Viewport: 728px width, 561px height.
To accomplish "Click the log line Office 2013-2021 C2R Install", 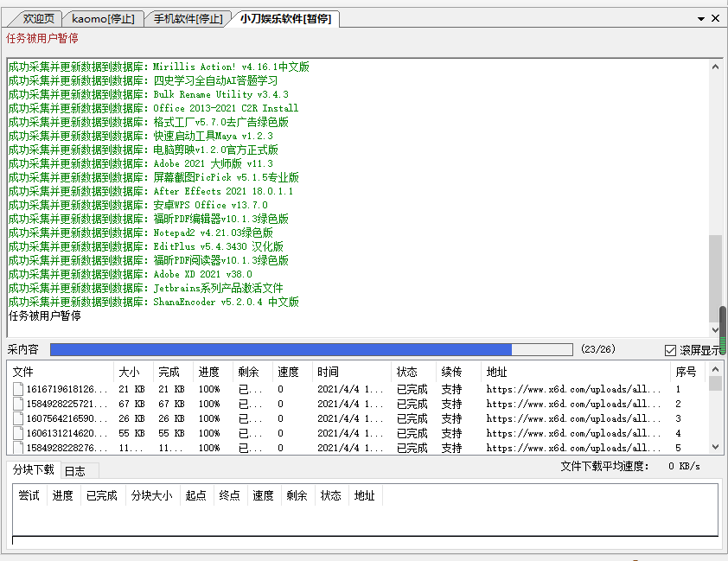I will point(154,108).
